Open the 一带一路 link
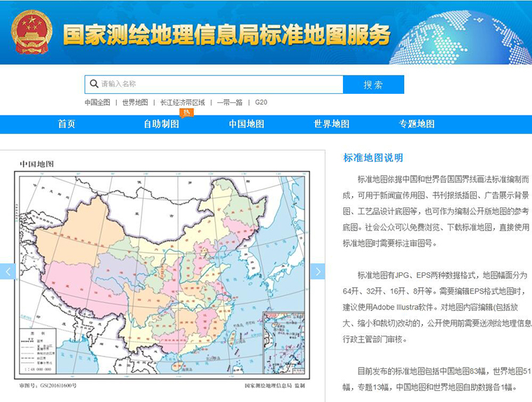532x402 pixels. pyautogui.click(x=230, y=102)
